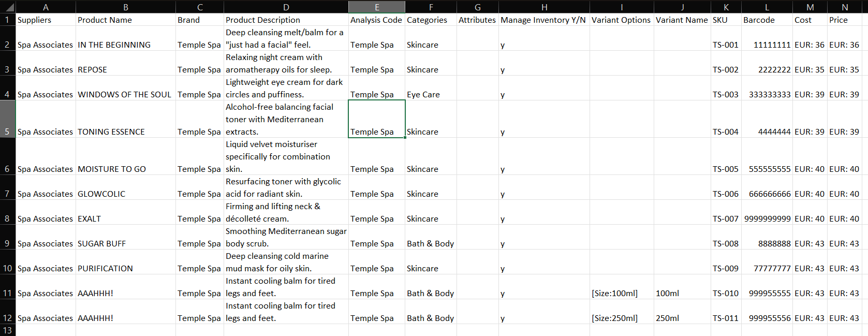Select row 5 header
The image size is (868, 336).
(8, 119)
